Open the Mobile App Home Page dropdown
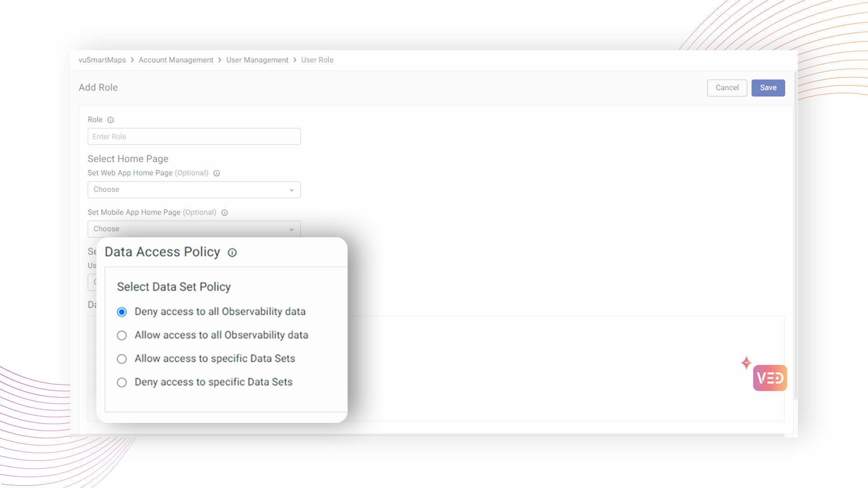Image resolution: width=868 pixels, height=488 pixels. (194, 229)
